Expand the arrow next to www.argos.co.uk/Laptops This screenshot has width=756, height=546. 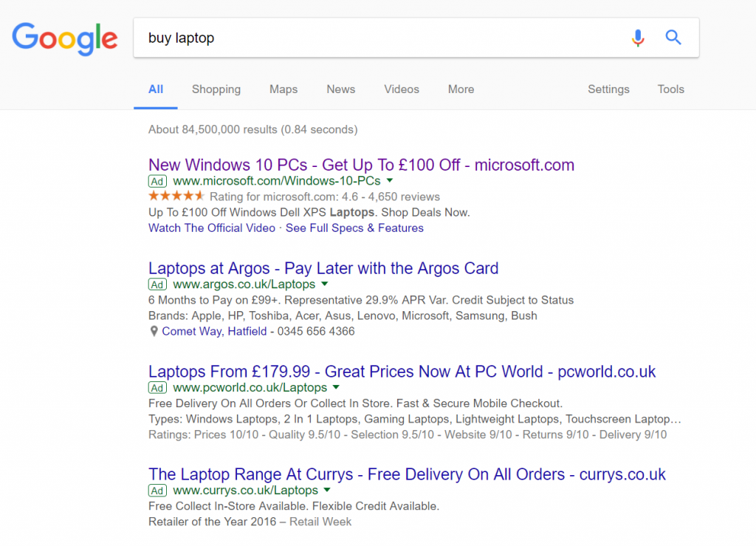pyautogui.click(x=325, y=284)
